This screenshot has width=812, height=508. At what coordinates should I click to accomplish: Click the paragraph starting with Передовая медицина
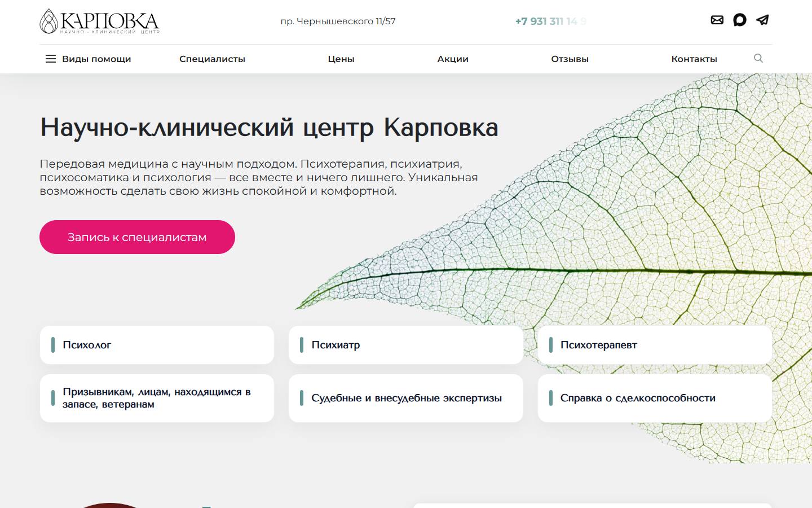pyautogui.click(x=259, y=177)
